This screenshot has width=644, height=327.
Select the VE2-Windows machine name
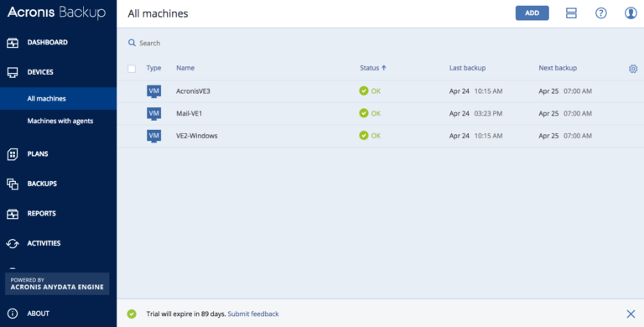click(x=197, y=136)
